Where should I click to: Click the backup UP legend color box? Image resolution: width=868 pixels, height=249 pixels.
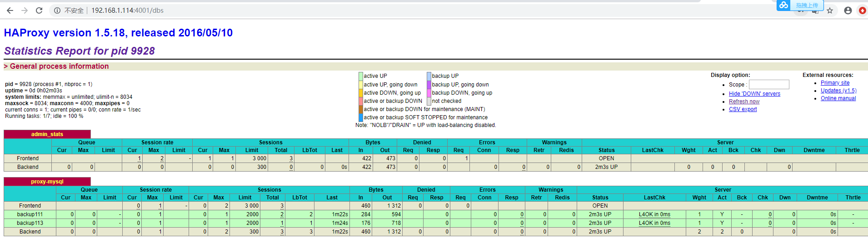(x=429, y=76)
